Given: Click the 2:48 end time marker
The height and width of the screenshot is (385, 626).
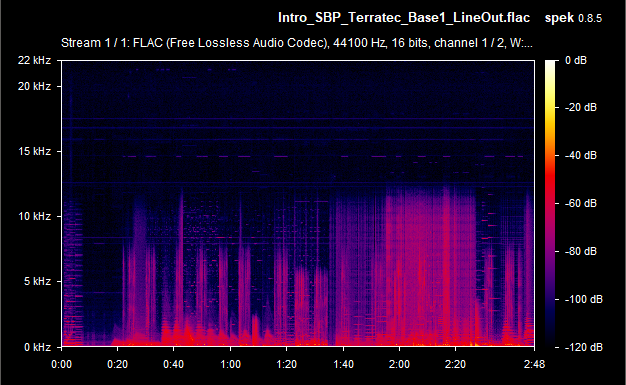Looking at the screenshot, I should pyautogui.click(x=534, y=364).
